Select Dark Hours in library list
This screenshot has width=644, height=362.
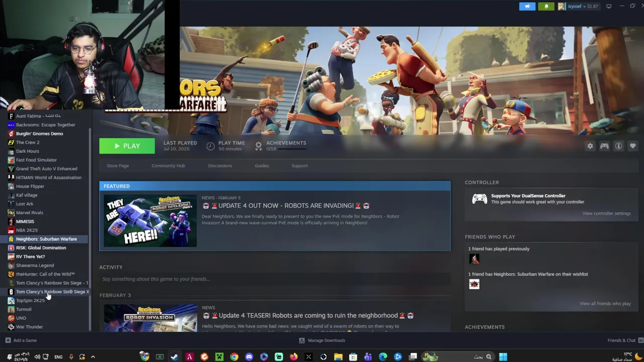pos(27,151)
